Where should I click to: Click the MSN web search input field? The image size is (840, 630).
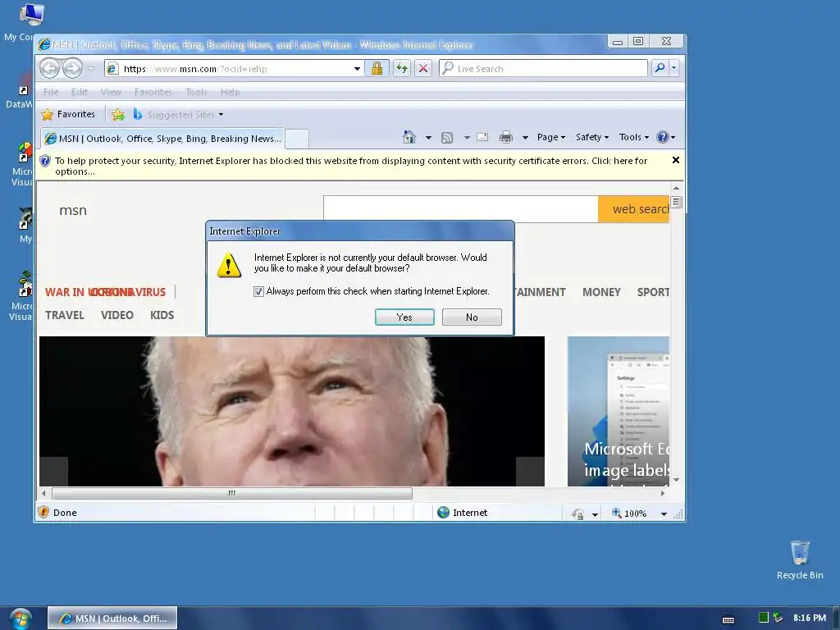(x=461, y=209)
